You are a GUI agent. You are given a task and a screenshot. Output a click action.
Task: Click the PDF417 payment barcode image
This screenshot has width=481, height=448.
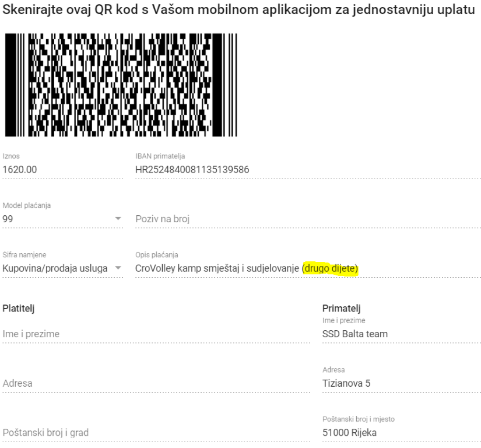[121, 85]
